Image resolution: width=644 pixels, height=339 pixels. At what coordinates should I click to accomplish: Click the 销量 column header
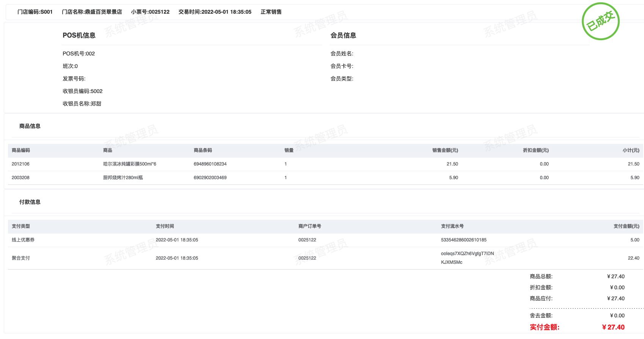(289, 150)
